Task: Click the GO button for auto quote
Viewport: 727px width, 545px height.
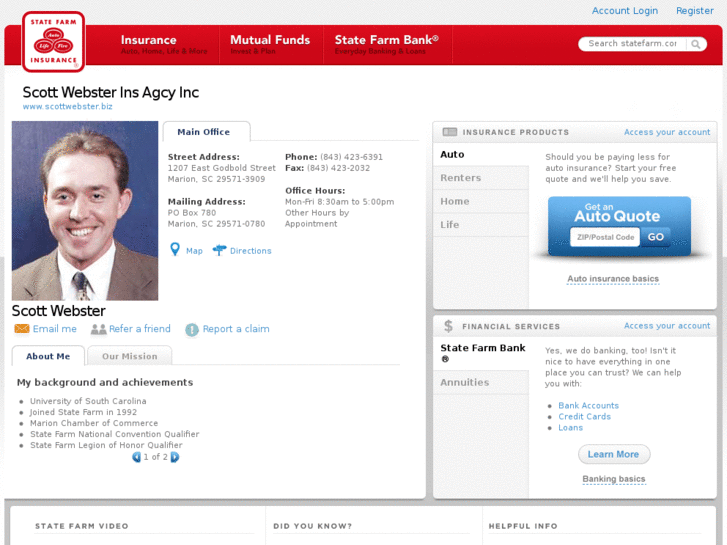Action: click(x=656, y=237)
